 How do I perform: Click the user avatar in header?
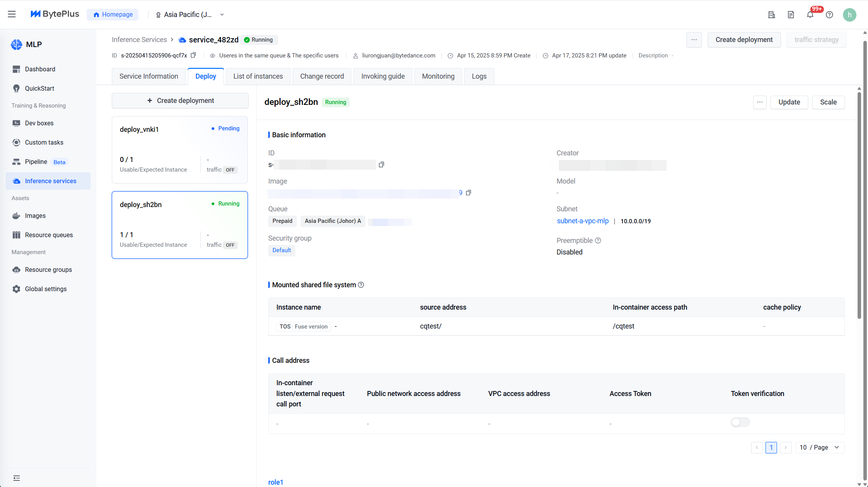pos(849,15)
